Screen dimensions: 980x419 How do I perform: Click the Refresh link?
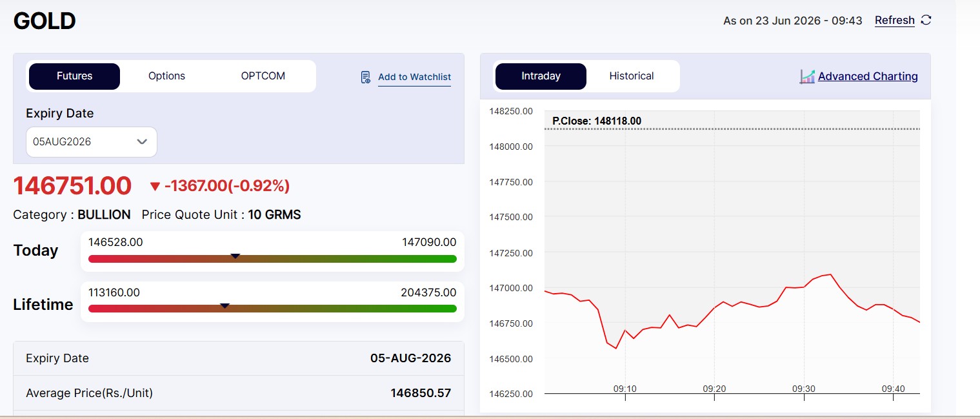pyautogui.click(x=894, y=21)
